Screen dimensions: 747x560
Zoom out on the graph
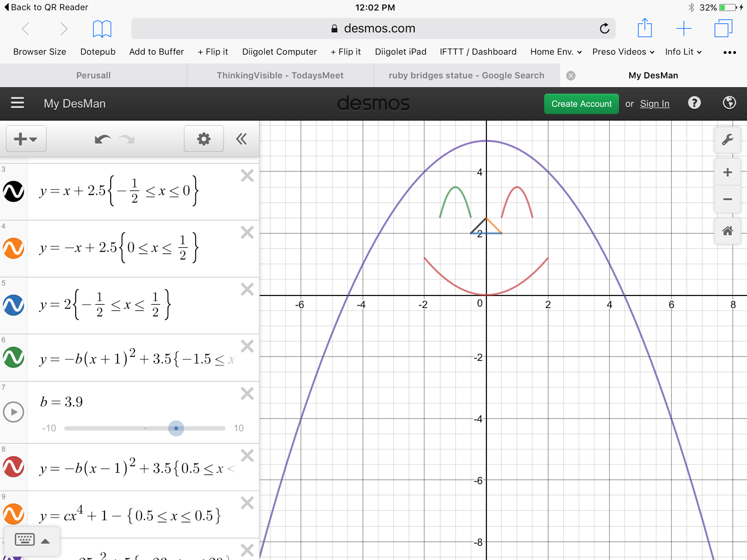[727, 199]
